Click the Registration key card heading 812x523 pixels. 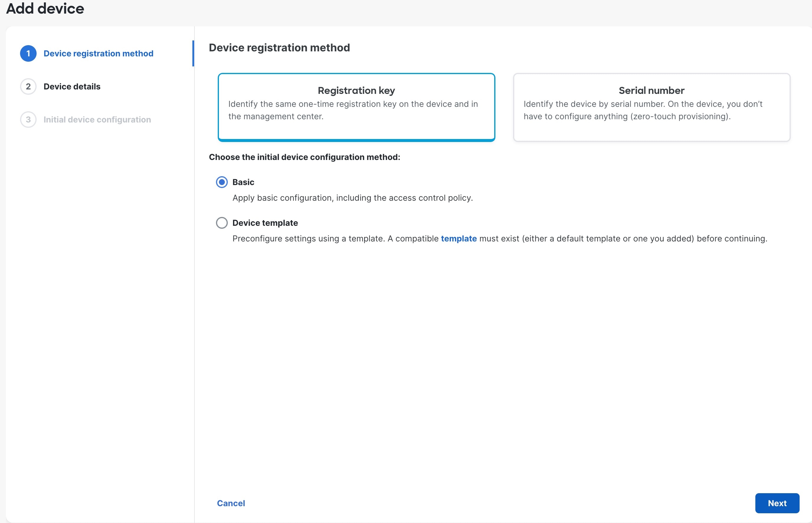click(x=356, y=90)
